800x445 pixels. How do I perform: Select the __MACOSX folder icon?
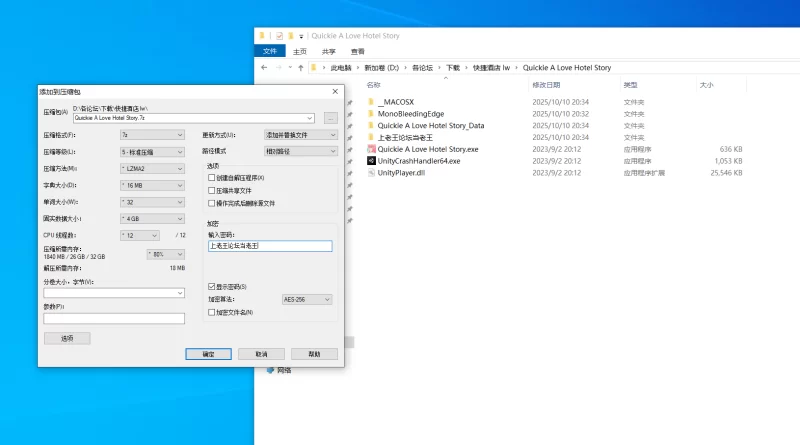pyautogui.click(x=371, y=102)
